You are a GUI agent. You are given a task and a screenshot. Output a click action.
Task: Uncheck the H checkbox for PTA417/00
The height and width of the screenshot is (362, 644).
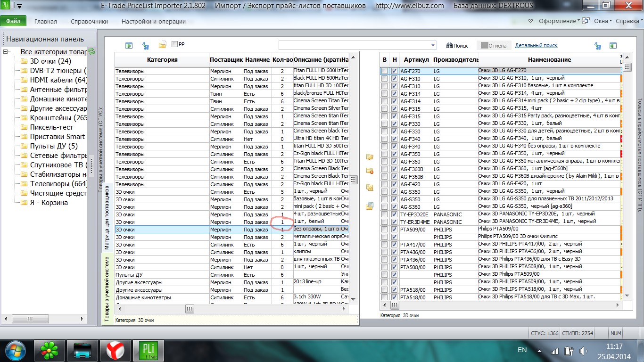pos(395,245)
